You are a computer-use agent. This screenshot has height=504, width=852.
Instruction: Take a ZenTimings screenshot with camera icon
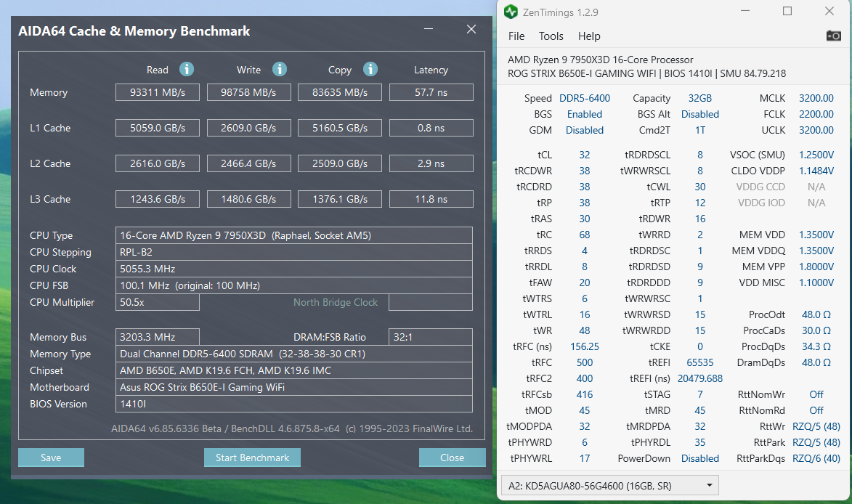pos(834,36)
